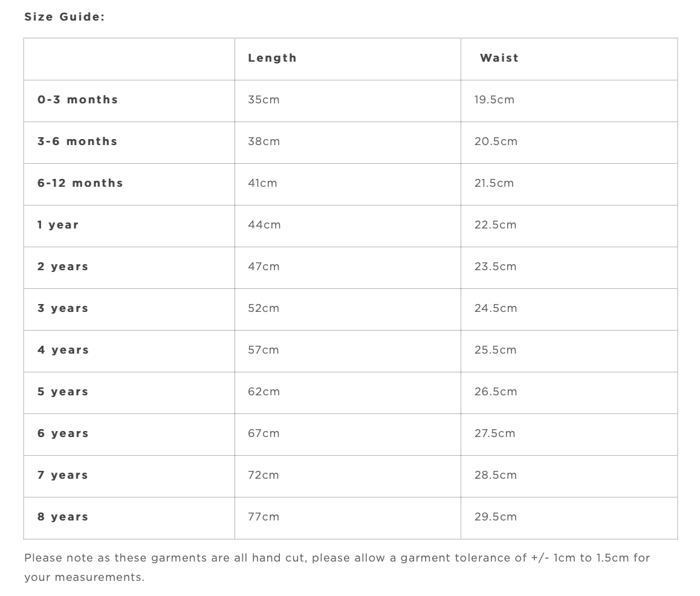Select the Length column header
This screenshot has width=700, height=596.
coord(272,58)
